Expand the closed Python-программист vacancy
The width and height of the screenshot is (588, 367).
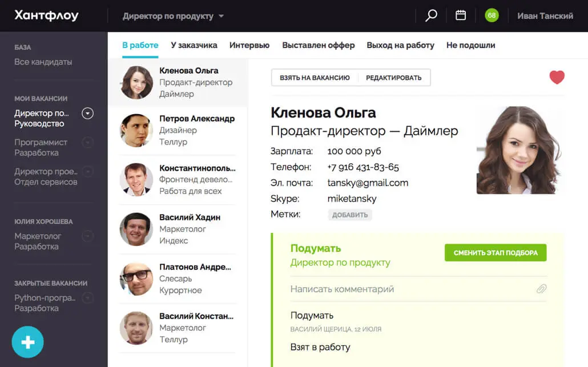[x=87, y=297]
